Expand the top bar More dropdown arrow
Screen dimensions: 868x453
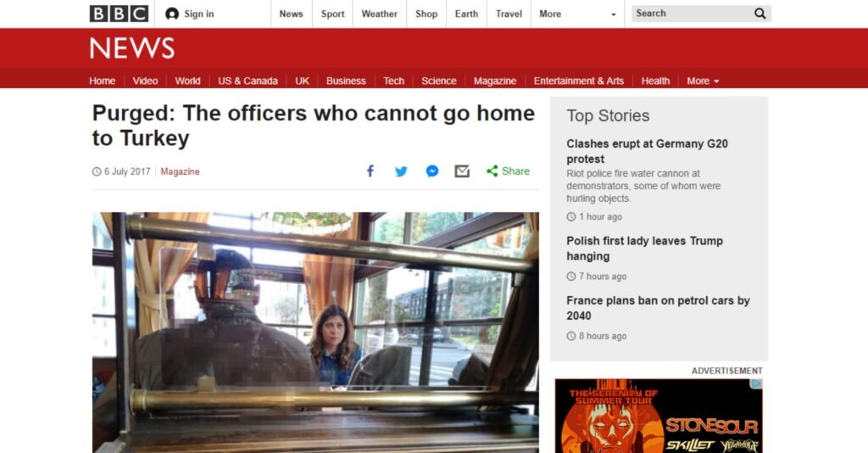coord(614,14)
